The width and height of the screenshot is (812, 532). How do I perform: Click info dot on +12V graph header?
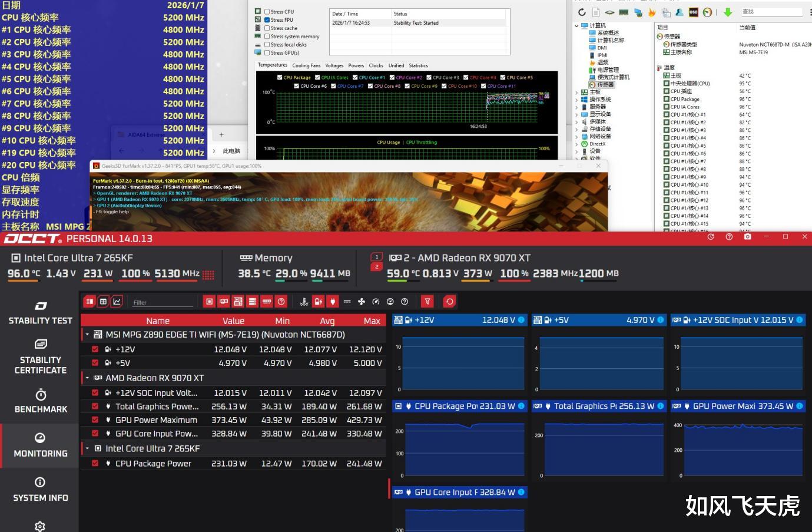click(x=521, y=320)
